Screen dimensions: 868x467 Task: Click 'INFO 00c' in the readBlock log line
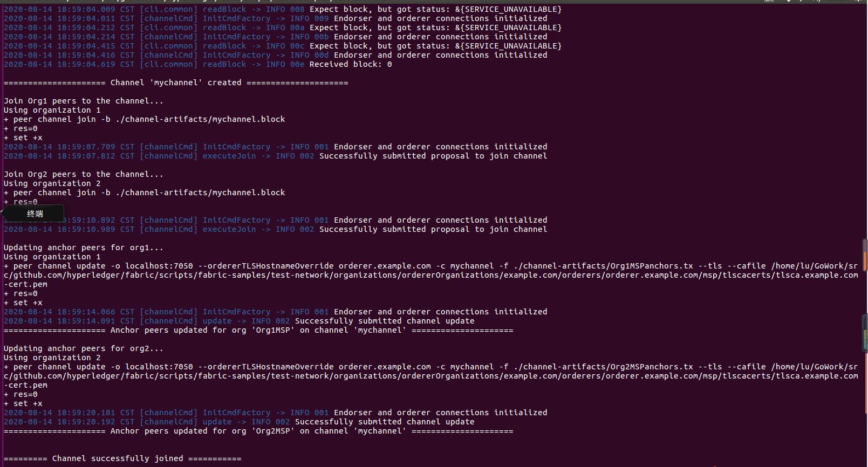click(x=285, y=46)
